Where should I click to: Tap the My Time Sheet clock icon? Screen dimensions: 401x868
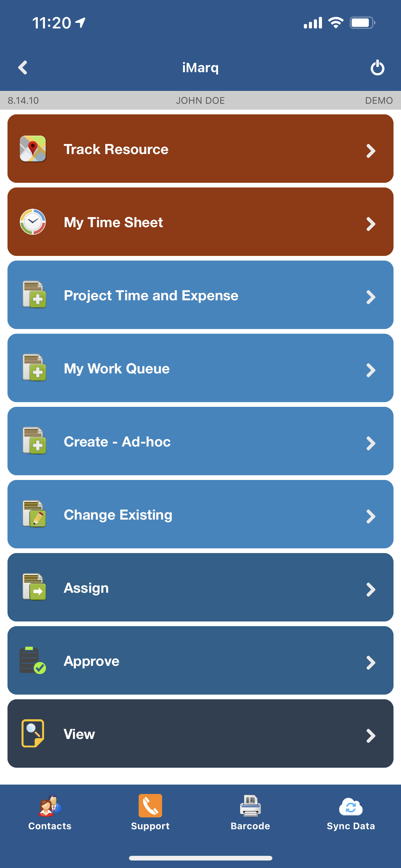pos(33,222)
